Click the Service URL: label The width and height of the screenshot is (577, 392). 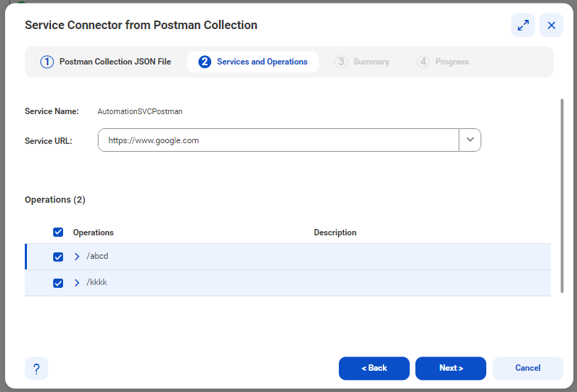48,141
